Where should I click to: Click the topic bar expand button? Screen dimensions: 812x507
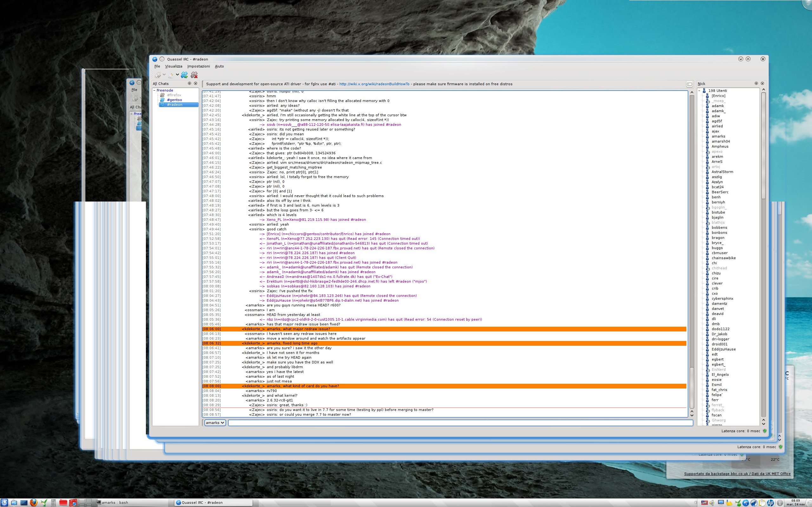pos(689,84)
